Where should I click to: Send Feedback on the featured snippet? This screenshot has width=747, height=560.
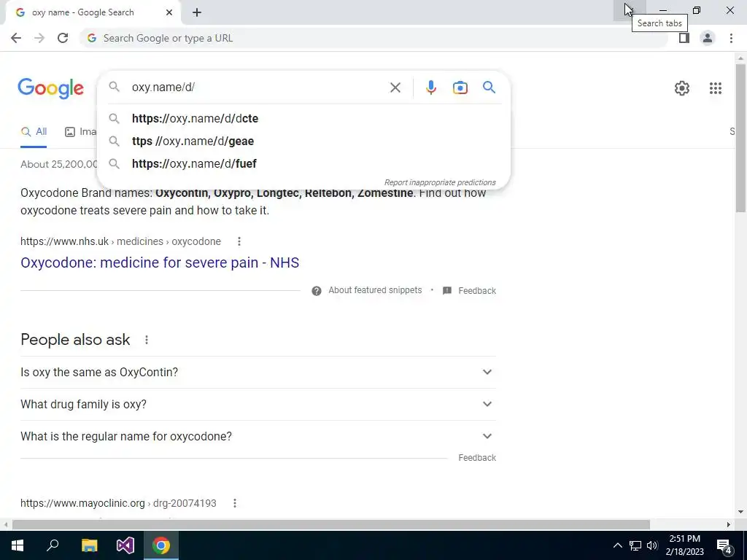469,290
